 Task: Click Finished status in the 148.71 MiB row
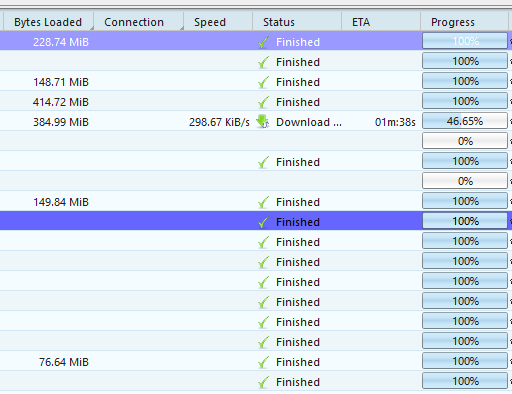tap(298, 82)
